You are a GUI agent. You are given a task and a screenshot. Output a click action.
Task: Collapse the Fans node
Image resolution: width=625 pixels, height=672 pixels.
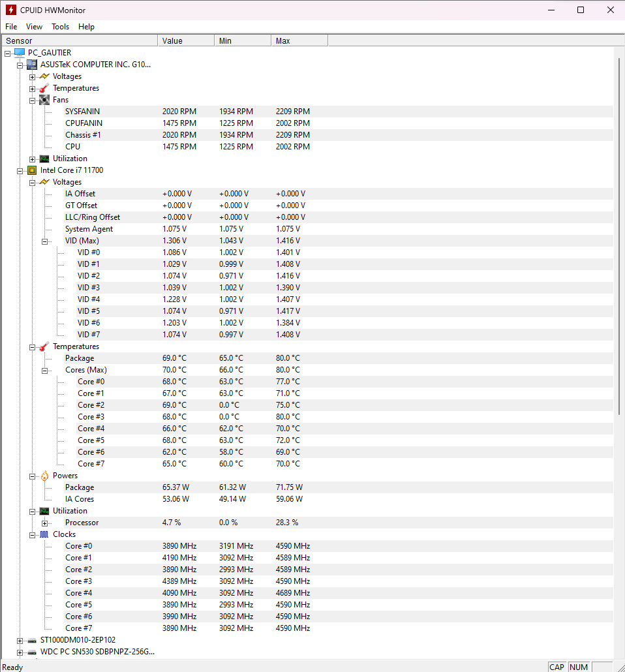point(32,100)
